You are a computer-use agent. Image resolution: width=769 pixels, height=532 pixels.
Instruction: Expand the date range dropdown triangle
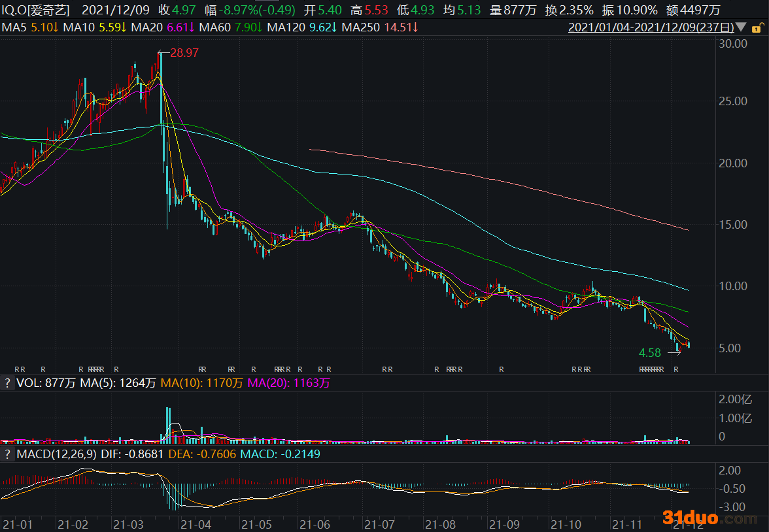[x=741, y=28]
